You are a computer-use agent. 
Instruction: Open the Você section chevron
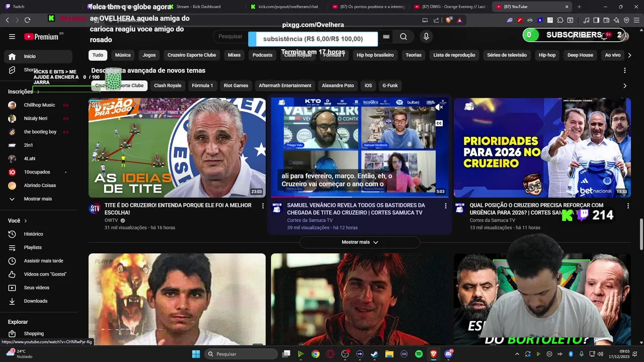coord(25,221)
